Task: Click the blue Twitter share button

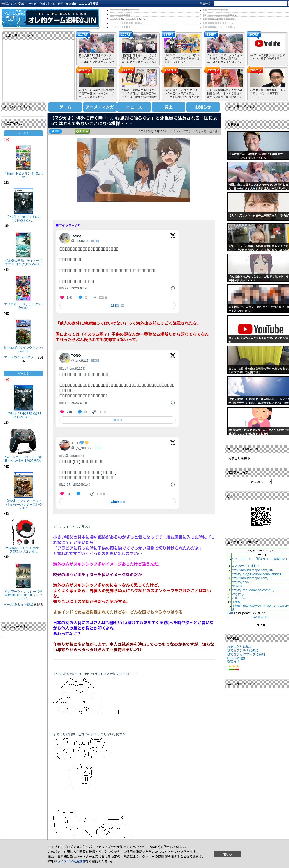Action: [x=56, y=131]
